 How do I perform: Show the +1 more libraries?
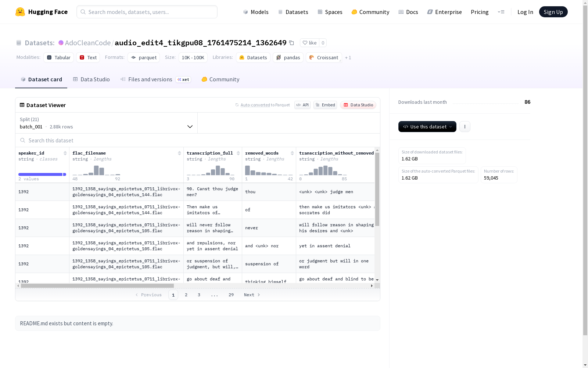tap(348, 57)
